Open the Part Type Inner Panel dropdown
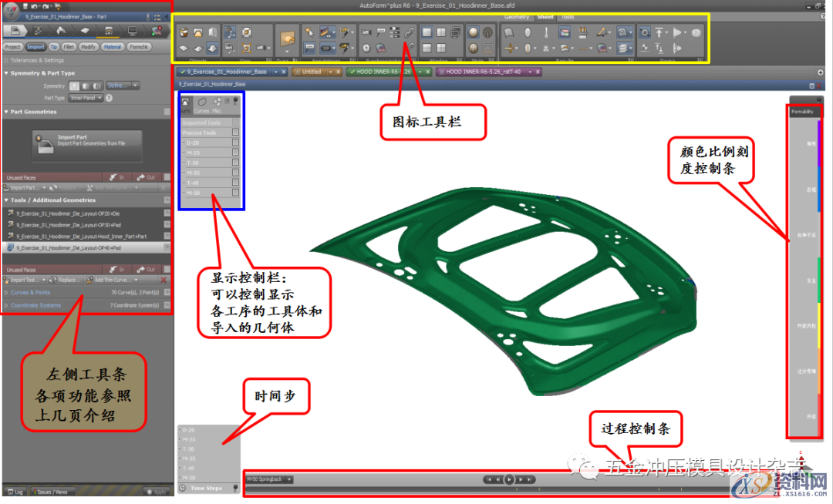833x504 pixels. [84, 98]
